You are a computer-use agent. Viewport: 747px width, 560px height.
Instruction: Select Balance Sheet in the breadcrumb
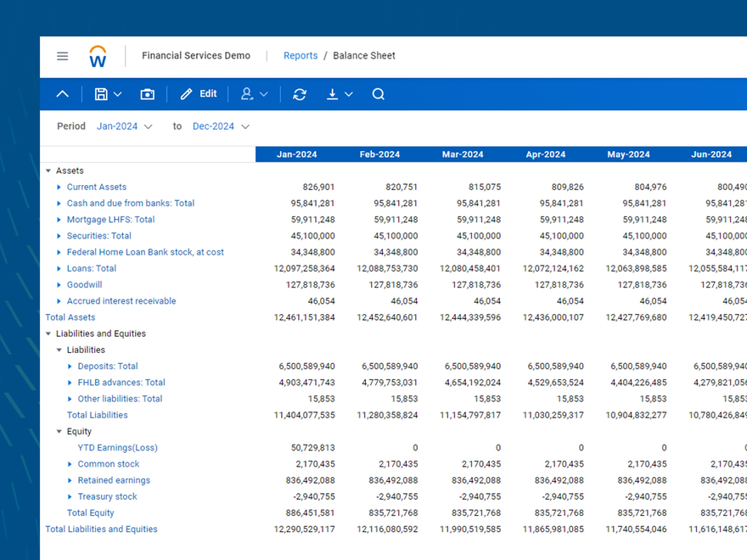364,55
